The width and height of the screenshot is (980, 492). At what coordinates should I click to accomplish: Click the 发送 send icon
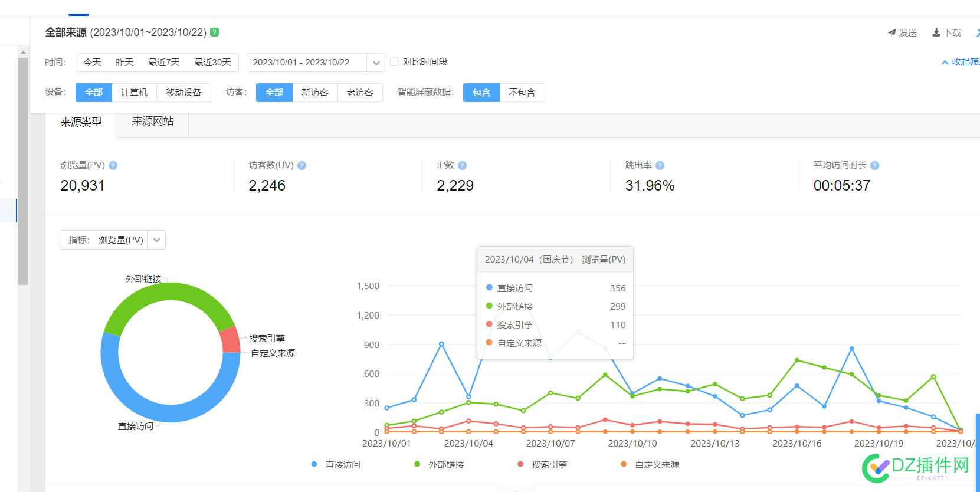(891, 32)
